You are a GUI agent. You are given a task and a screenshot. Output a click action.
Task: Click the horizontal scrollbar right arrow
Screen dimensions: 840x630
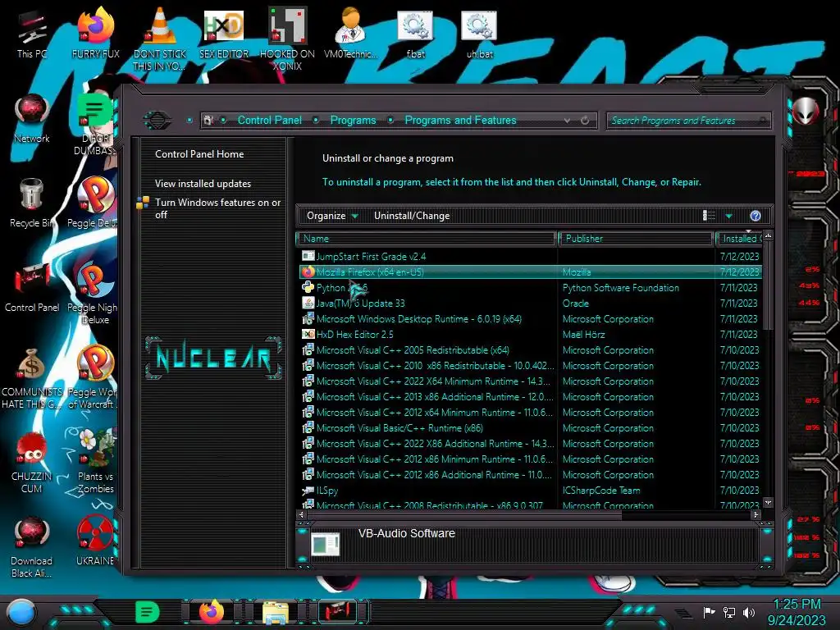coord(756,514)
